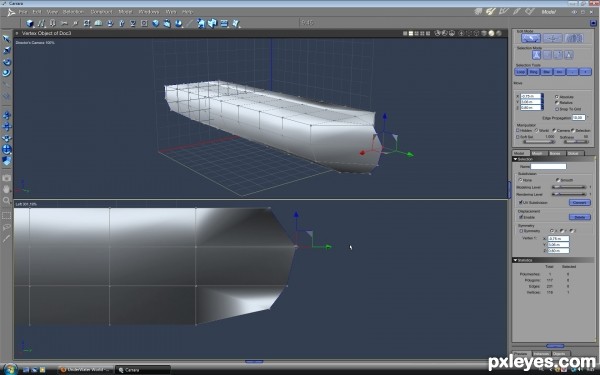
Task: Adjust the Softness slider
Action: click(x=576, y=142)
